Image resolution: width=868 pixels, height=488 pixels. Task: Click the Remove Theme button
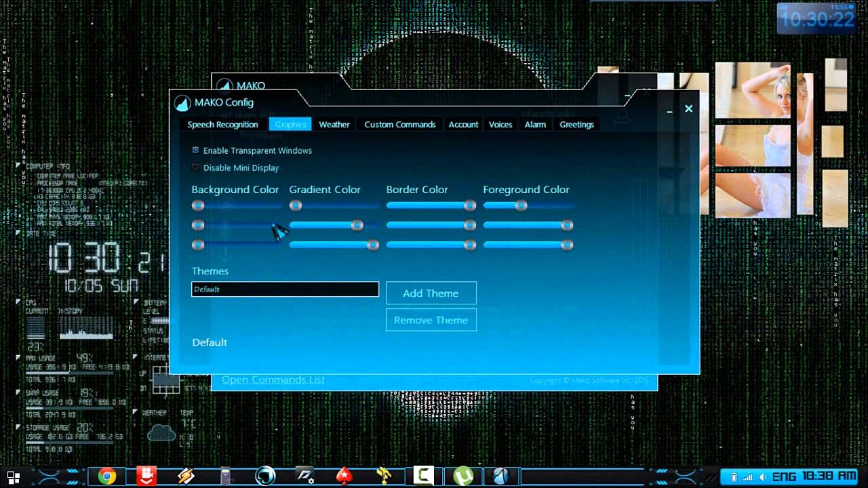(x=431, y=320)
